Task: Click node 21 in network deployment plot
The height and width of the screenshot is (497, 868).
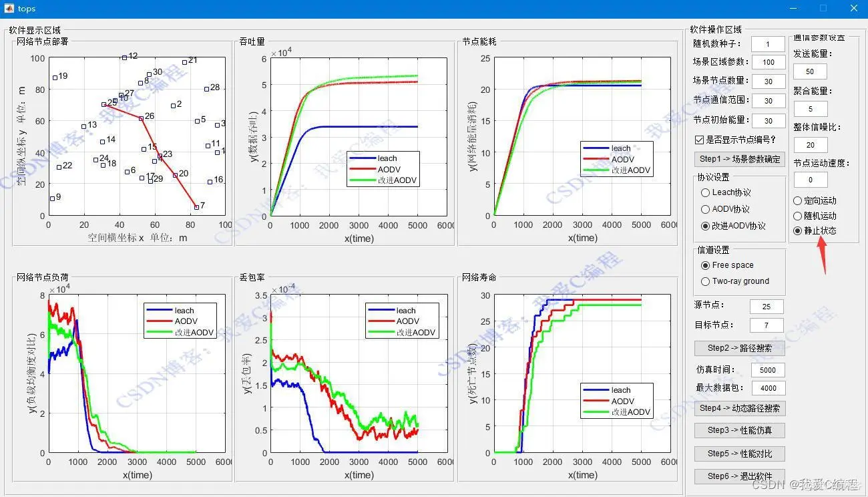Action: [184, 62]
